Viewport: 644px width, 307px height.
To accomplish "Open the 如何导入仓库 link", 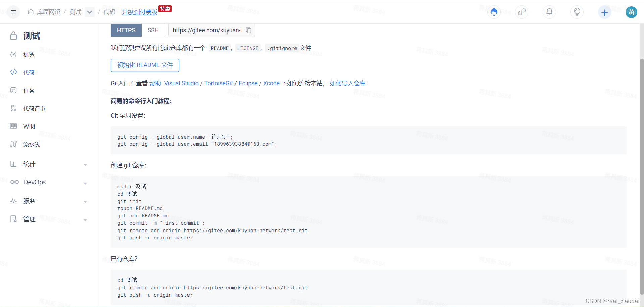I will [x=347, y=83].
